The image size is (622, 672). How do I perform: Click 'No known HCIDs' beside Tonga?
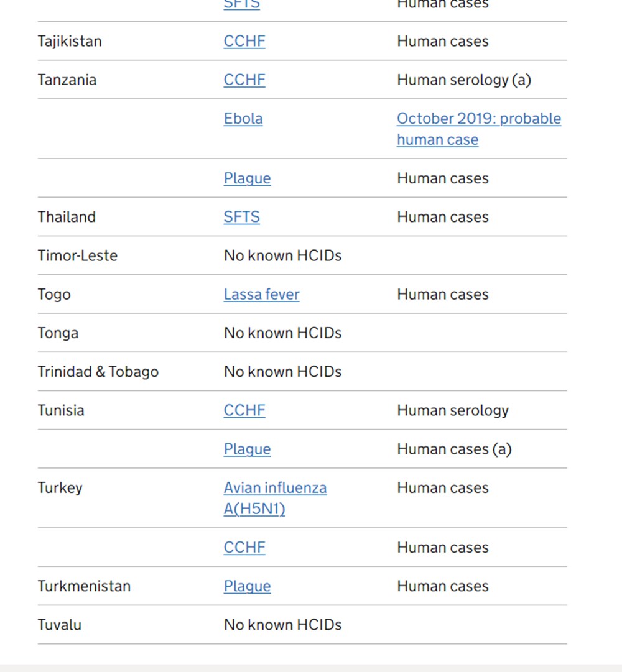[x=282, y=333]
